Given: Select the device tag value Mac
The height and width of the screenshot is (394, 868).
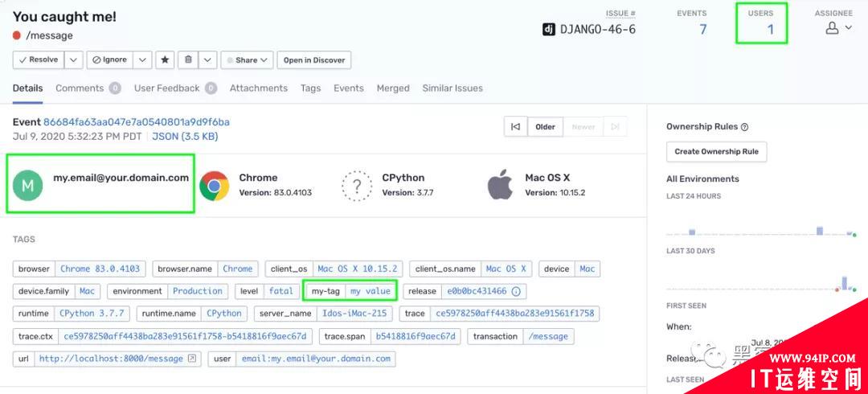Looking at the screenshot, I should coord(588,269).
